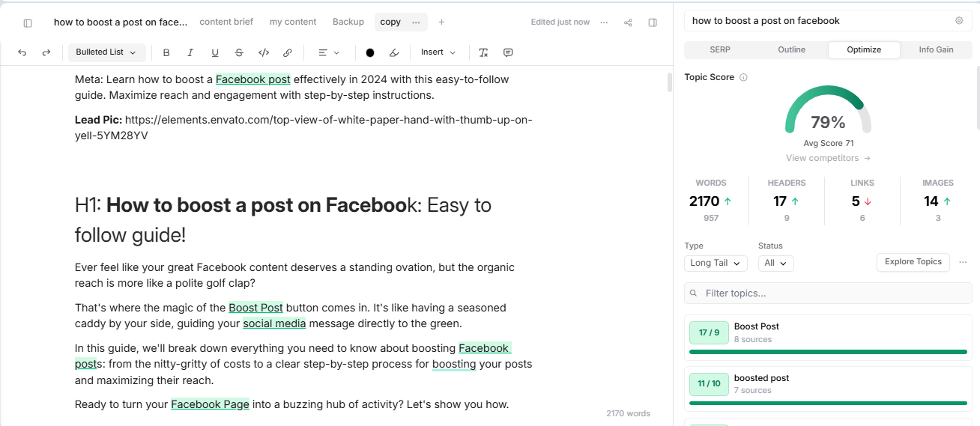This screenshot has height=426, width=980.
Task: Click the Lead Pic envato URL text
Action: click(x=303, y=128)
